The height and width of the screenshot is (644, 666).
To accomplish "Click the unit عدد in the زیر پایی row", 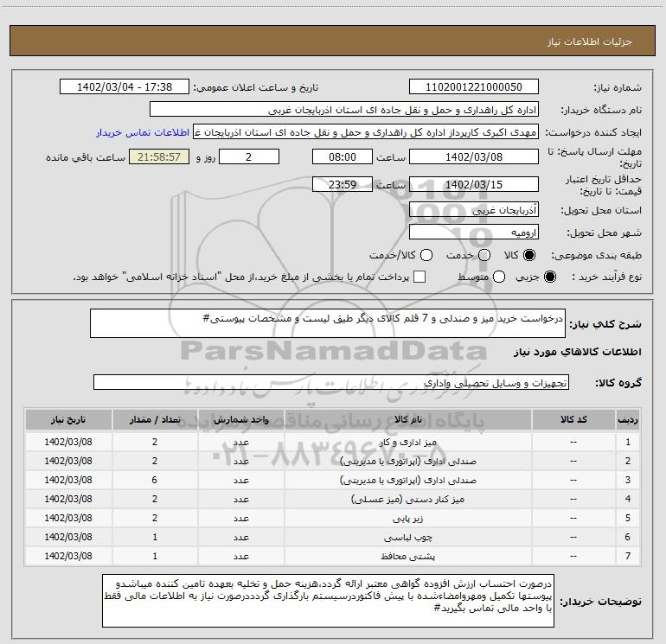I will tap(240, 519).
